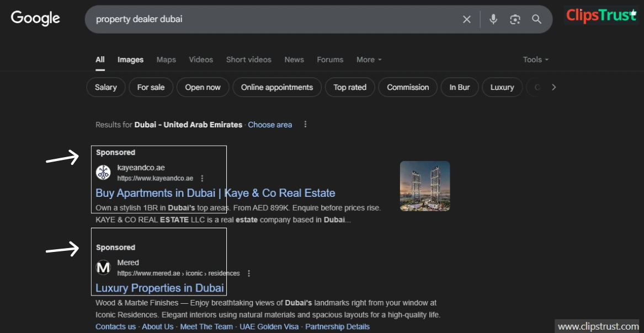Switch to the Videos tab
Screen dimensions: 644x333
tap(201, 60)
